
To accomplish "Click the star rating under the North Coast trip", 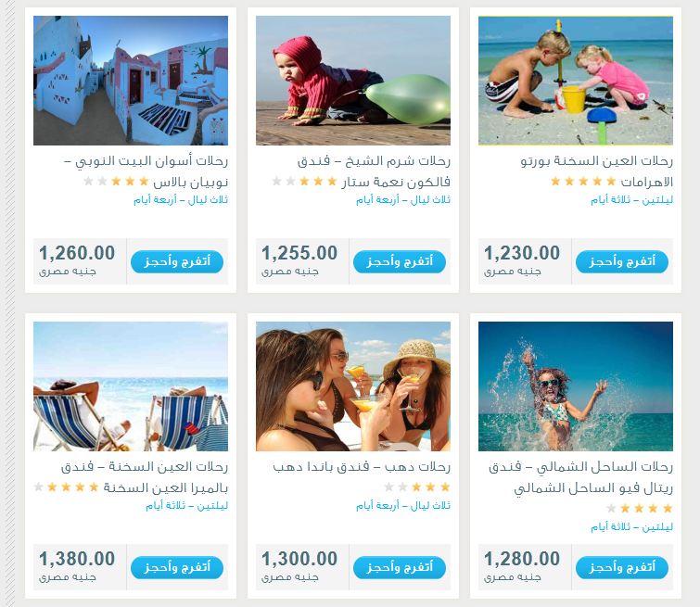I will [640, 509].
